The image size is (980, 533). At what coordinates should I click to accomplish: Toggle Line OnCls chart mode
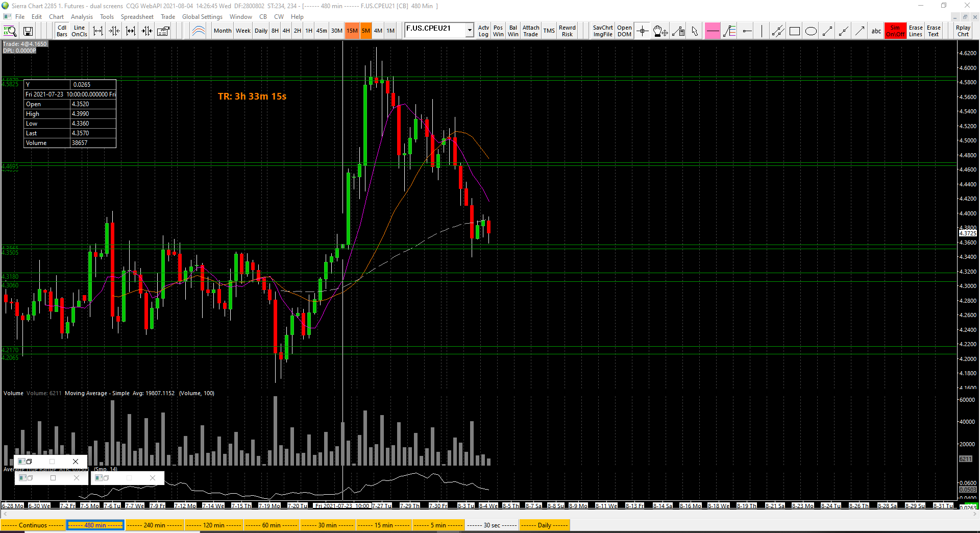coord(79,31)
